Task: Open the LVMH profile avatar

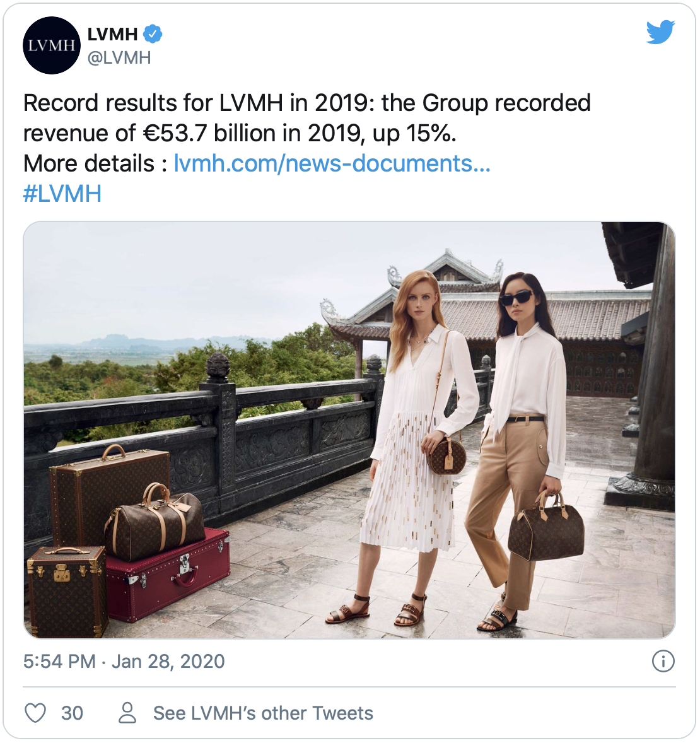Action: pos(52,45)
